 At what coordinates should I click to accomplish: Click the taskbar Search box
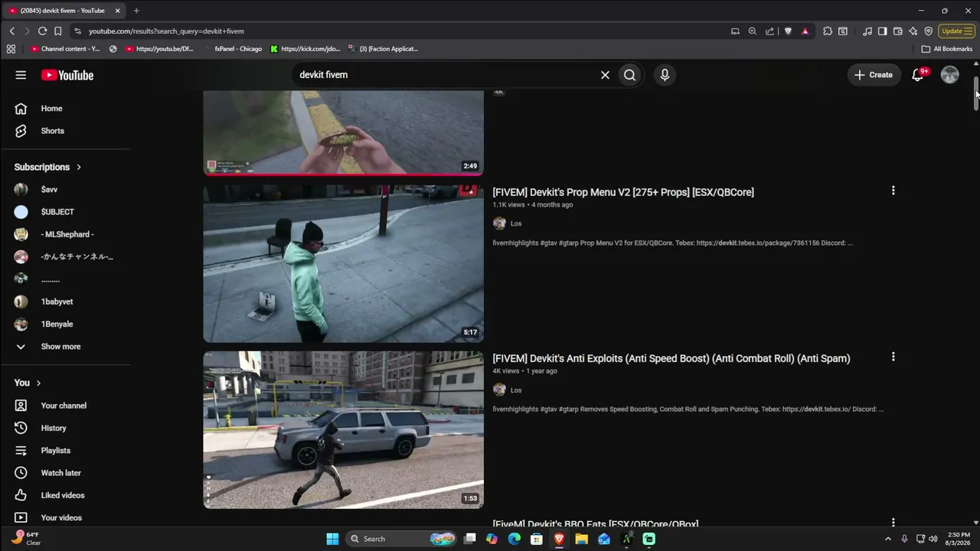(400, 539)
